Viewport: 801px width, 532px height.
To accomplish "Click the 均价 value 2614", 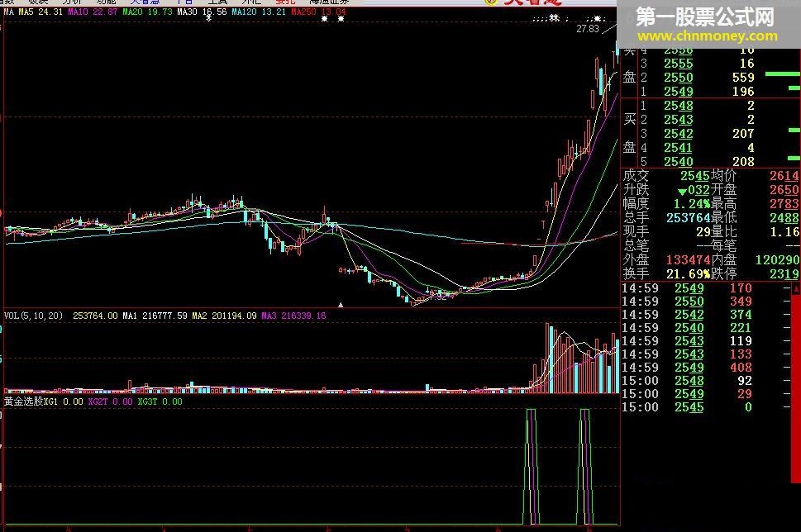I will 784,176.
